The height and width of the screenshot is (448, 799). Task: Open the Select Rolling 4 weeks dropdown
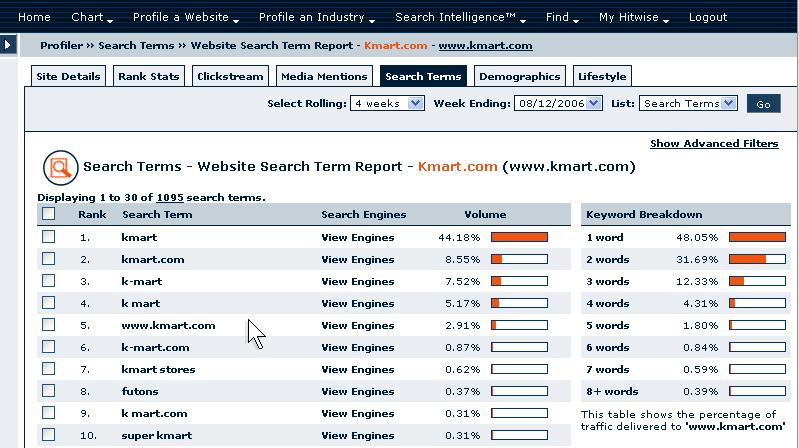click(387, 103)
